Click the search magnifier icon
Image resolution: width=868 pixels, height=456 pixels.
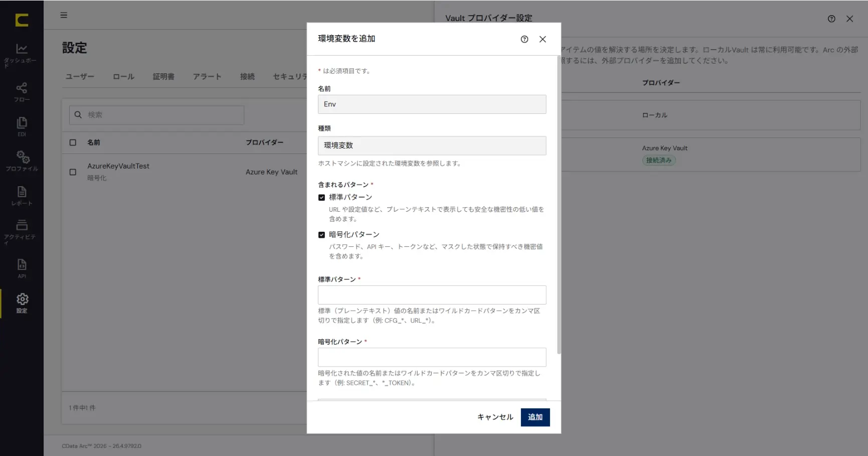(x=78, y=115)
